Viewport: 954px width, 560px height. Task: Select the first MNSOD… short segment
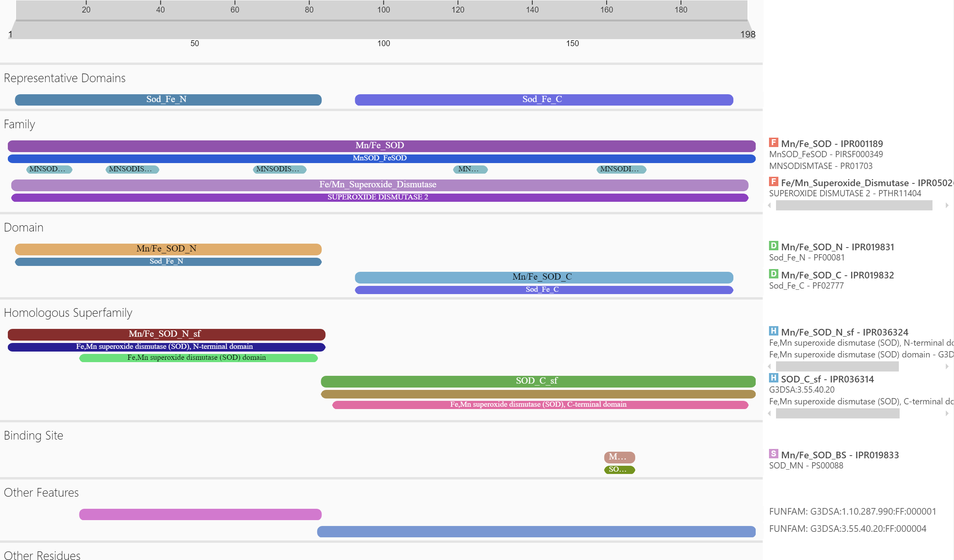click(x=49, y=169)
